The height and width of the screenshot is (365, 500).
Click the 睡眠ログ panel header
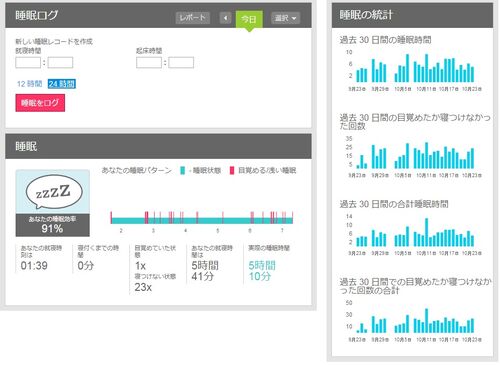point(158,15)
